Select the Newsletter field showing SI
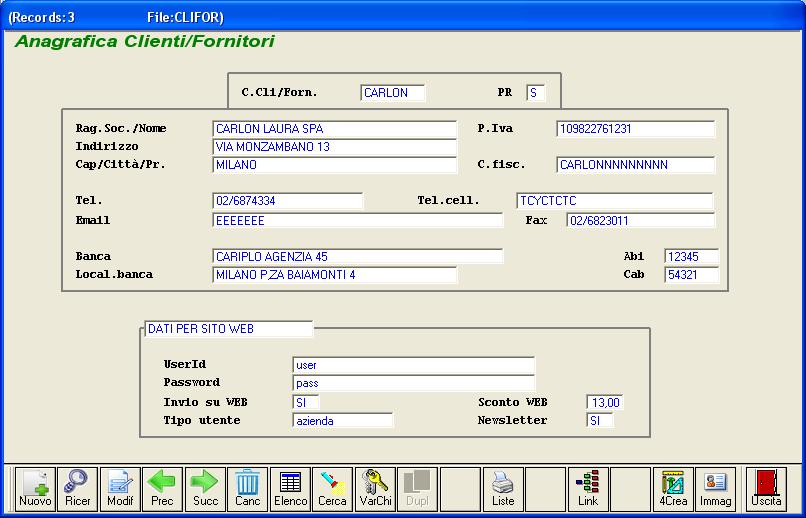This screenshot has height=518, width=806. 600,421
